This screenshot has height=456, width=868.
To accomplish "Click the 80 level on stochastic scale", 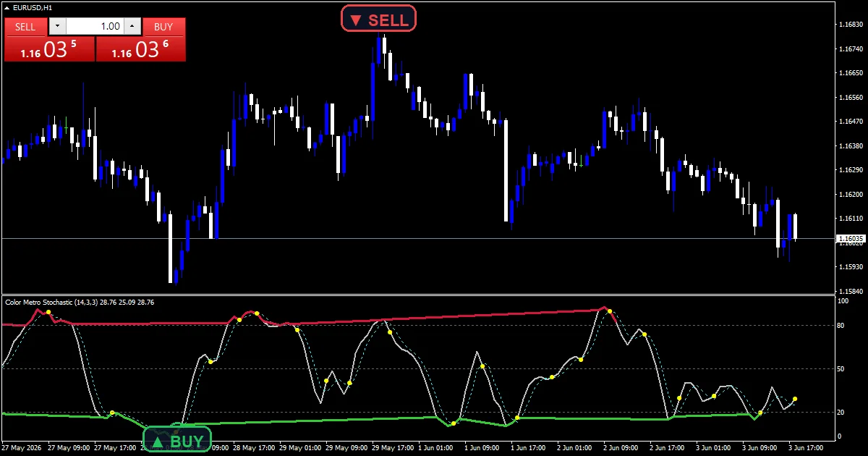I will click(842, 325).
